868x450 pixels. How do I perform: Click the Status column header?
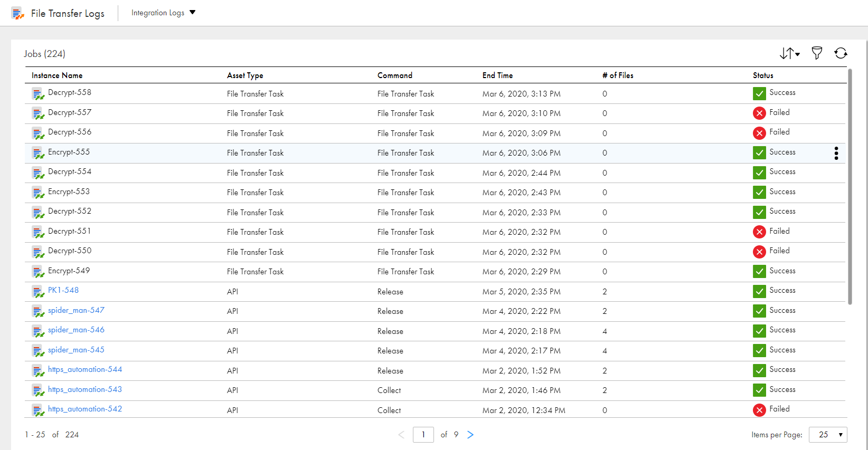click(763, 75)
